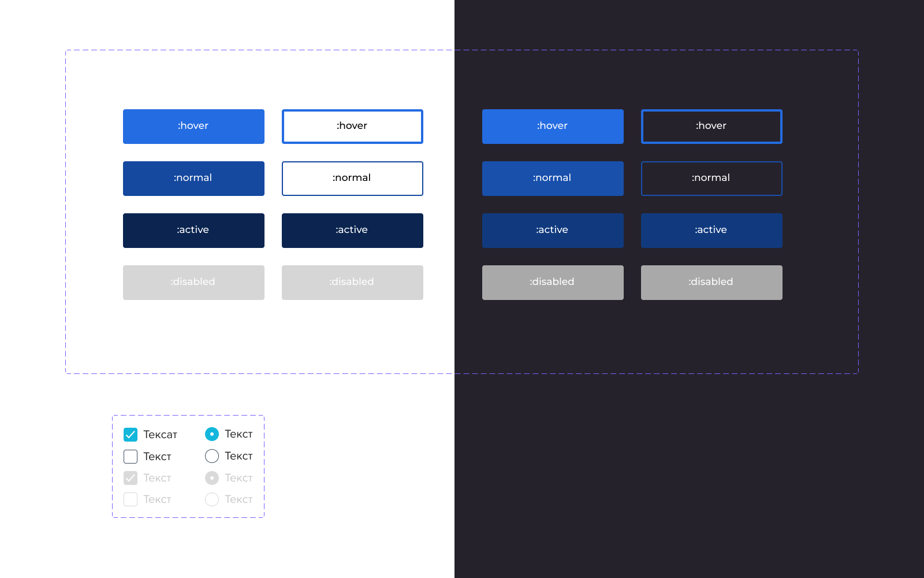Click the greyed-out empty radio button
924x578 pixels.
click(x=212, y=499)
